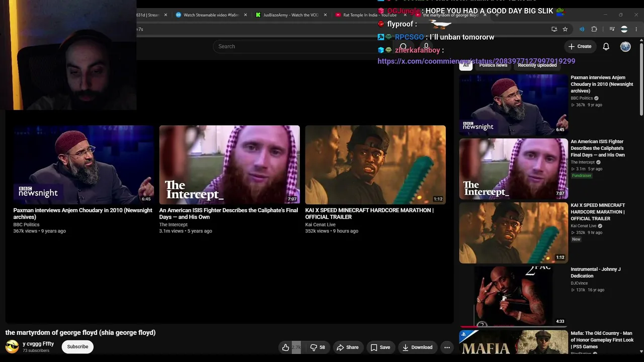Open sidebar The Intercept video thumbnail

pyautogui.click(x=513, y=169)
